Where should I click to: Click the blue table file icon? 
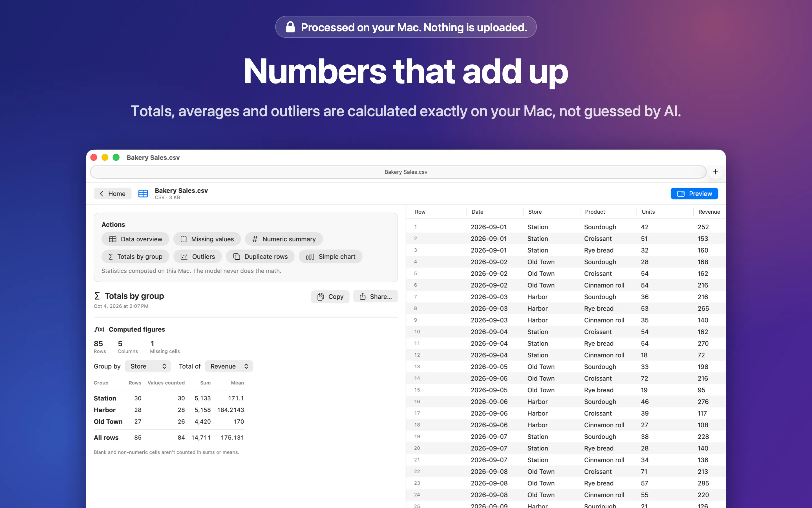143,194
